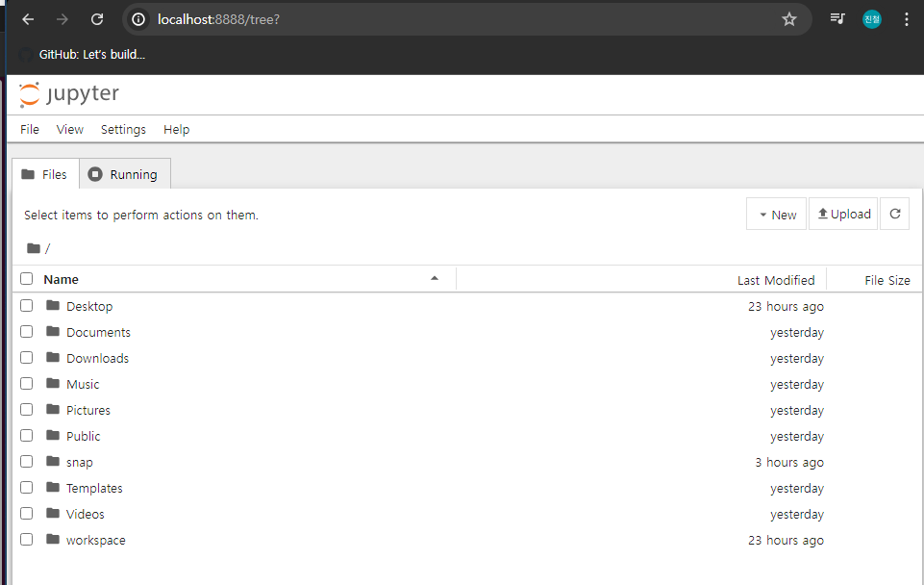Click the Documents folder icon
This screenshot has height=585, width=924.
pyautogui.click(x=53, y=331)
